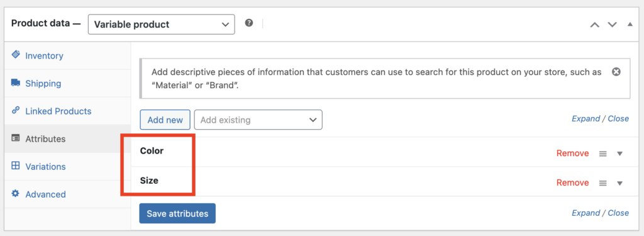644x236 pixels.
Task: Remove the Color attribute
Action: pos(572,154)
